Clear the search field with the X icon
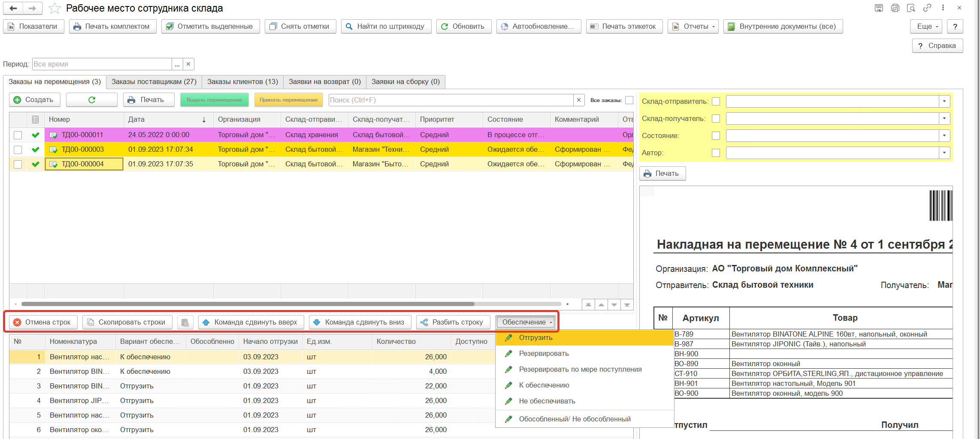 point(579,100)
